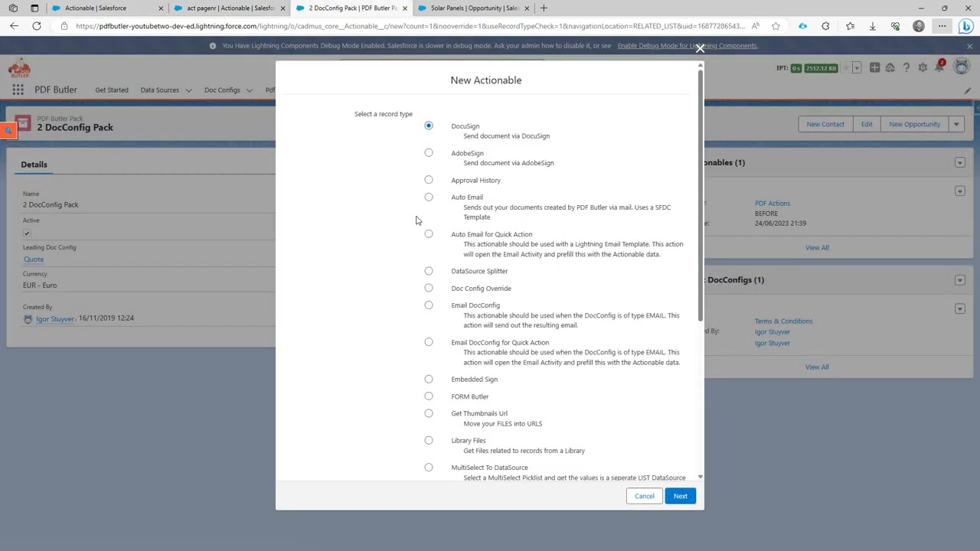Open the browser Settings and more menu
This screenshot has width=980, height=551.
click(x=942, y=26)
